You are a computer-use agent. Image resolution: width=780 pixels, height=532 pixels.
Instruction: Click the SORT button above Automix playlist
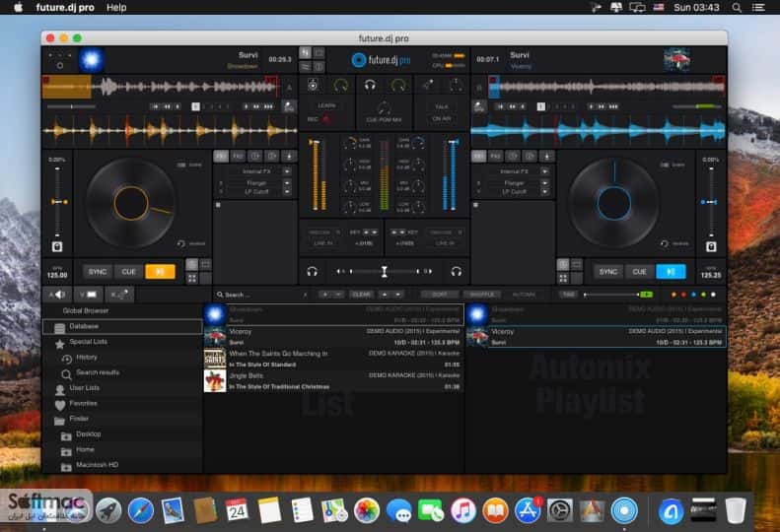point(439,295)
